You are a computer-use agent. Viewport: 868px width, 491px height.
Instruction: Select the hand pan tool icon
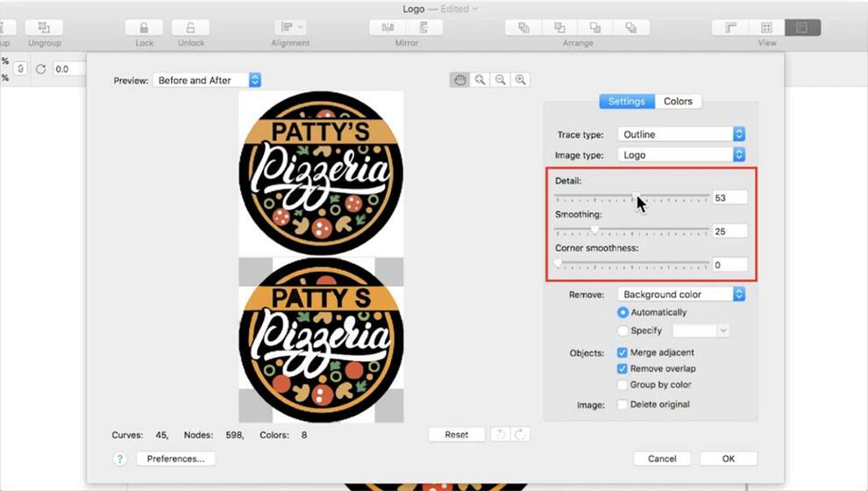pyautogui.click(x=460, y=80)
